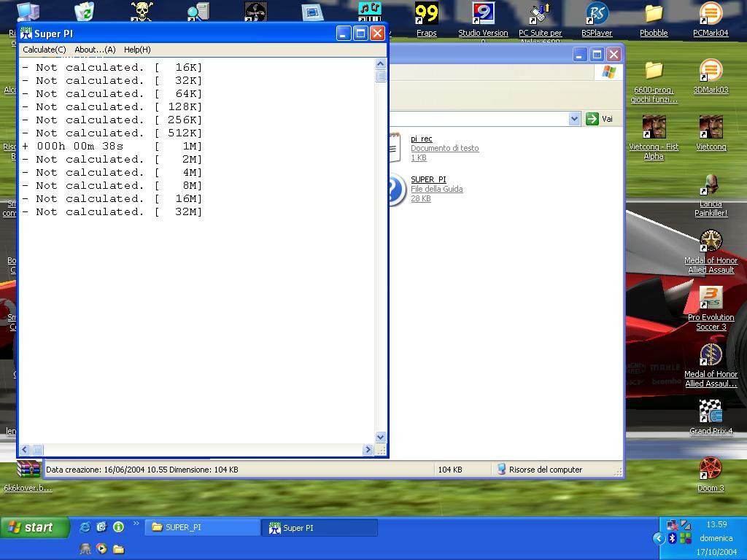This screenshot has width=747, height=560.
Task: Switch to the SUPER_PI folder taskbar button
Action: pos(202,527)
